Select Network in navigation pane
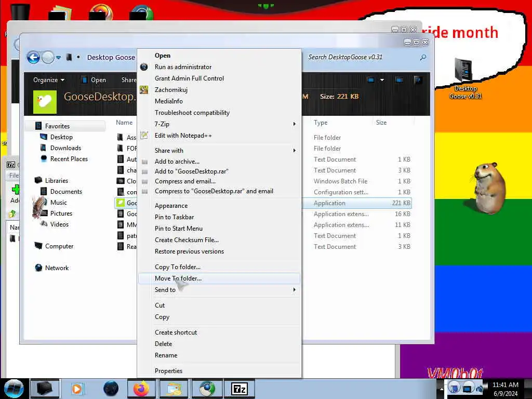This screenshot has width=532, height=399. pyautogui.click(x=57, y=268)
